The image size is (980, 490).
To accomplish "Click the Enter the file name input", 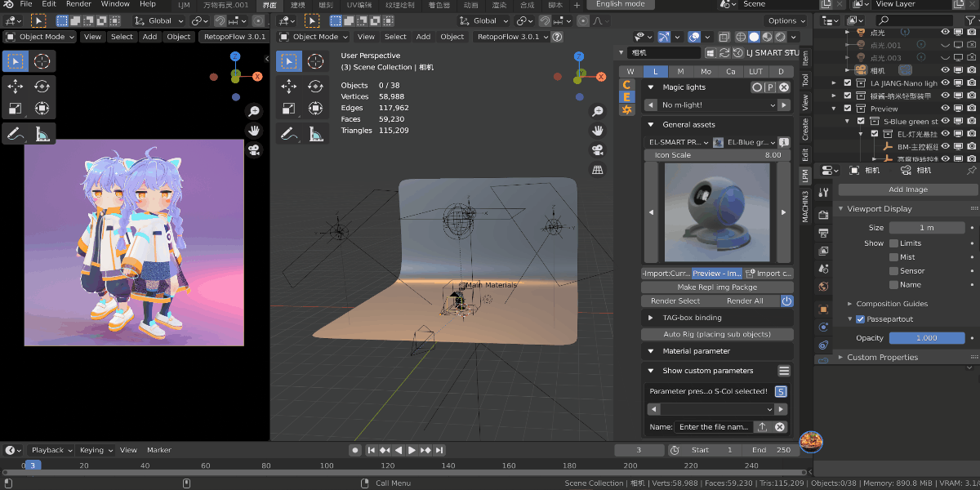I will pos(713,427).
